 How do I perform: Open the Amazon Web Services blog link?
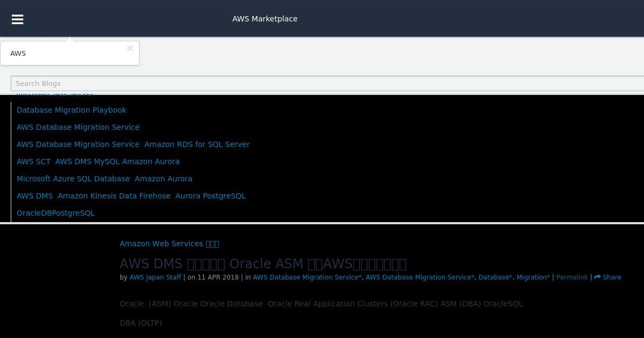coord(169,244)
